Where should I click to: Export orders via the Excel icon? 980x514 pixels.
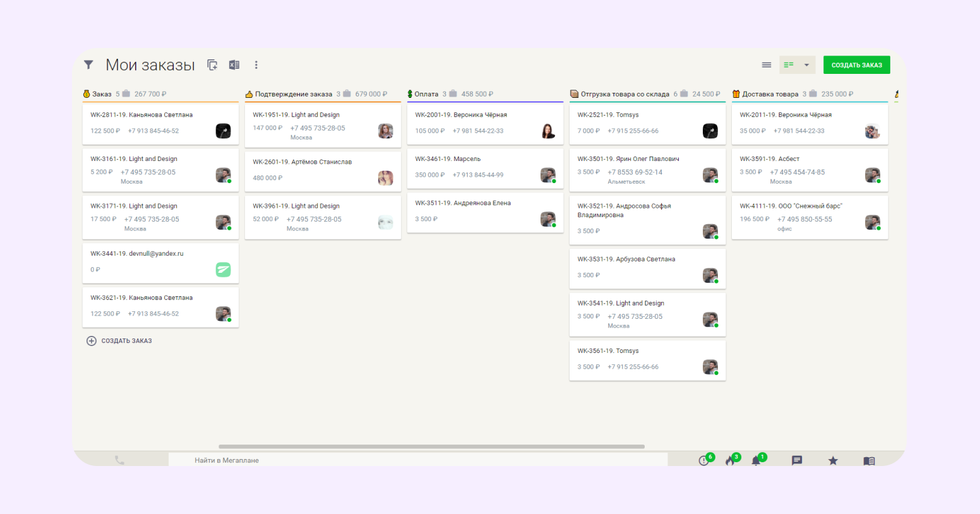[234, 65]
